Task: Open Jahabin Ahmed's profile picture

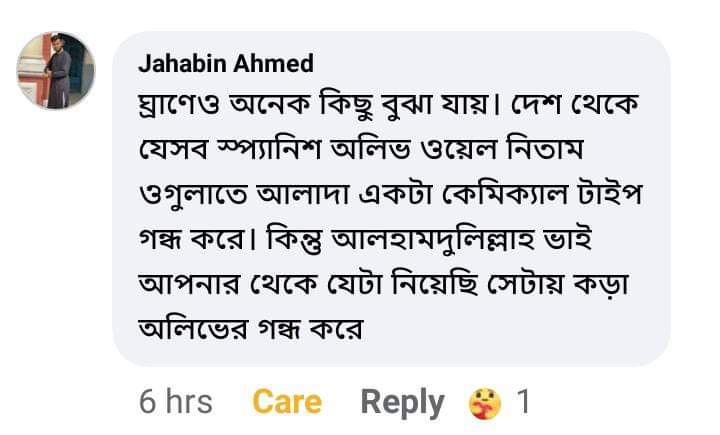Action: tap(56, 71)
